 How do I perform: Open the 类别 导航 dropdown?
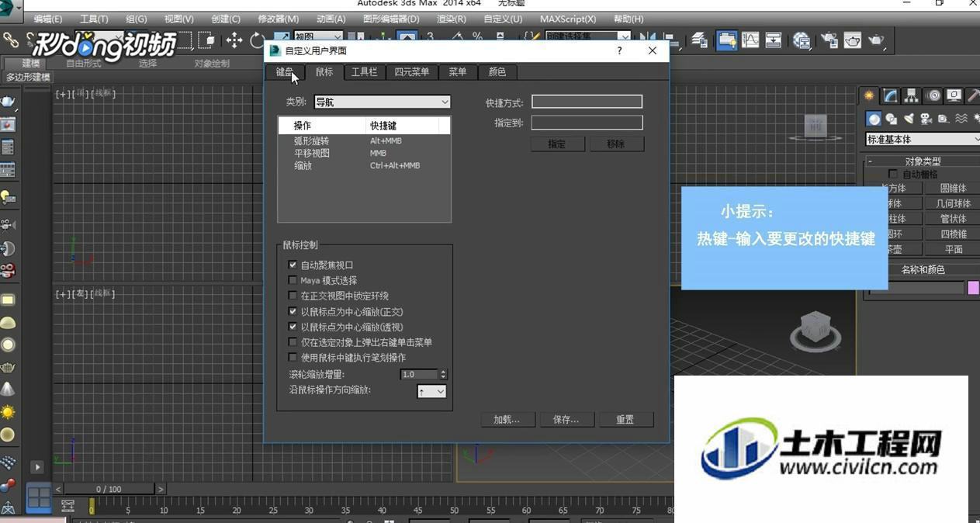click(382, 102)
